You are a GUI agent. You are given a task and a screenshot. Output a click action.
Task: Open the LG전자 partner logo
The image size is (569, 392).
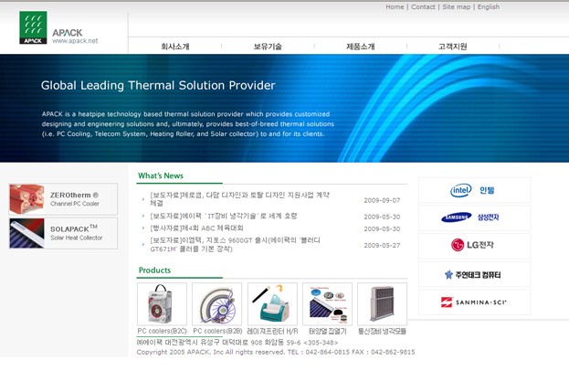[474, 246]
